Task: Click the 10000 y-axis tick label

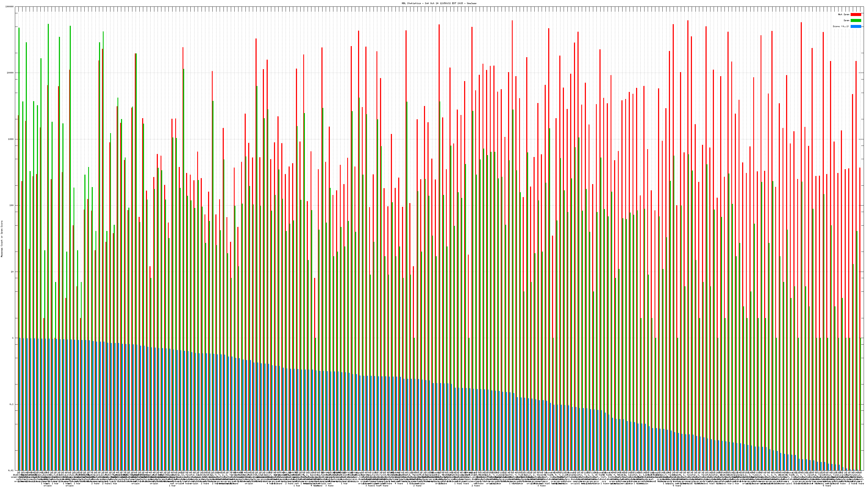Action: click(x=11, y=73)
